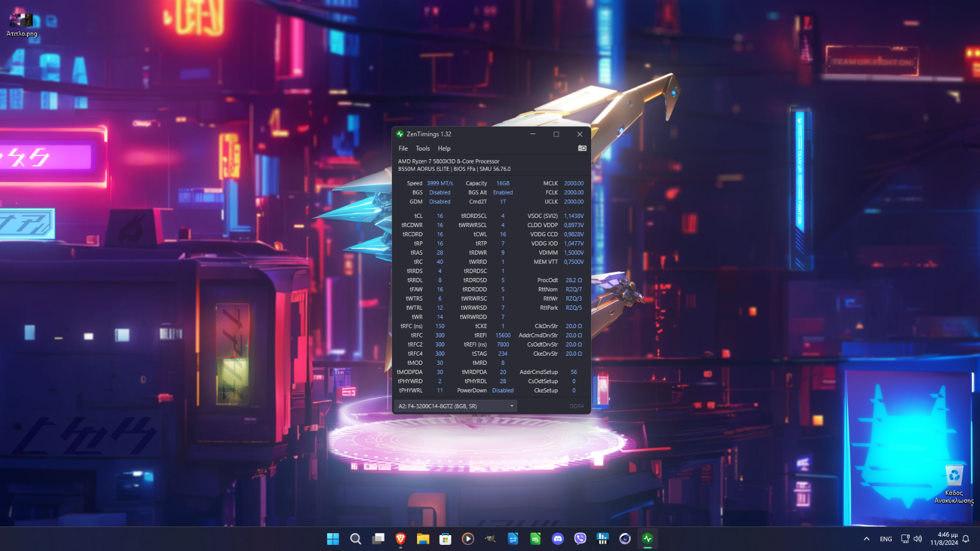The height and width of the screenshot is (551, 980).
Task: Click the MCLK 2000.00 value
Action: [x=574, y=183]
